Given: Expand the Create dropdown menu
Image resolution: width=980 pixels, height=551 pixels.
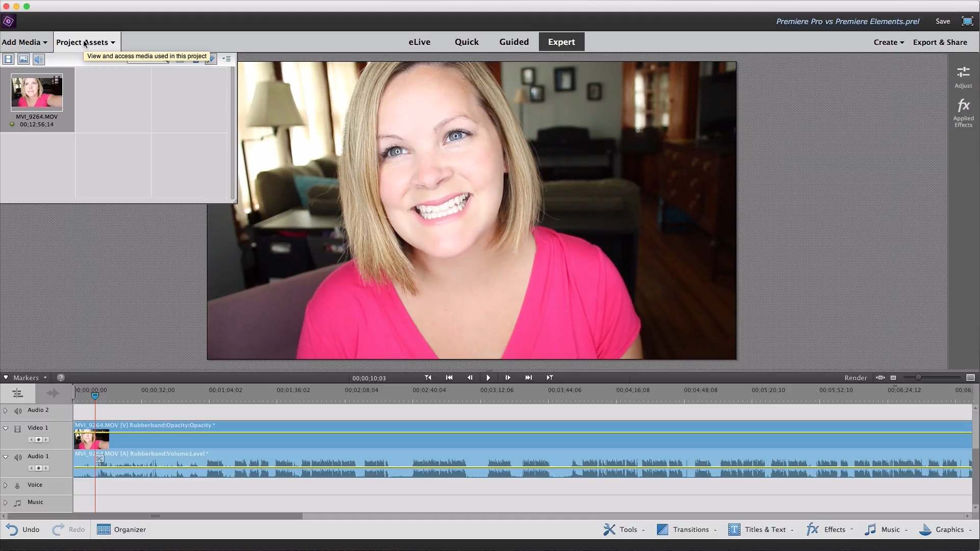Looking at the screenshot, I should click(887, 42).
